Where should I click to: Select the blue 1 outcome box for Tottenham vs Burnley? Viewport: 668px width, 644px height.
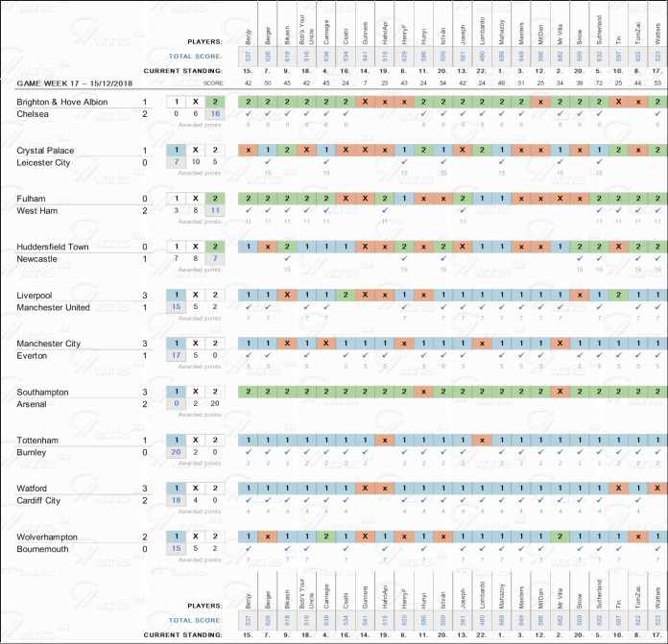pos(176,439)
